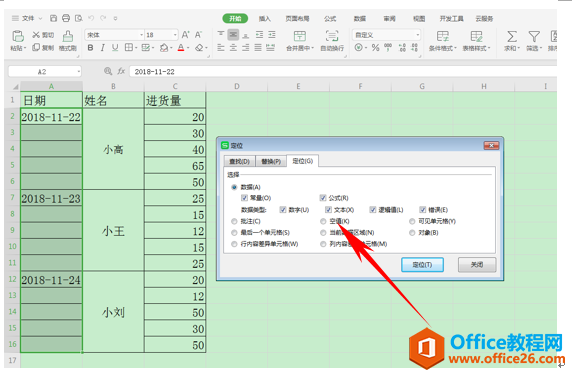
Task: Align text left in cell
Action: [x=221, y=48]
